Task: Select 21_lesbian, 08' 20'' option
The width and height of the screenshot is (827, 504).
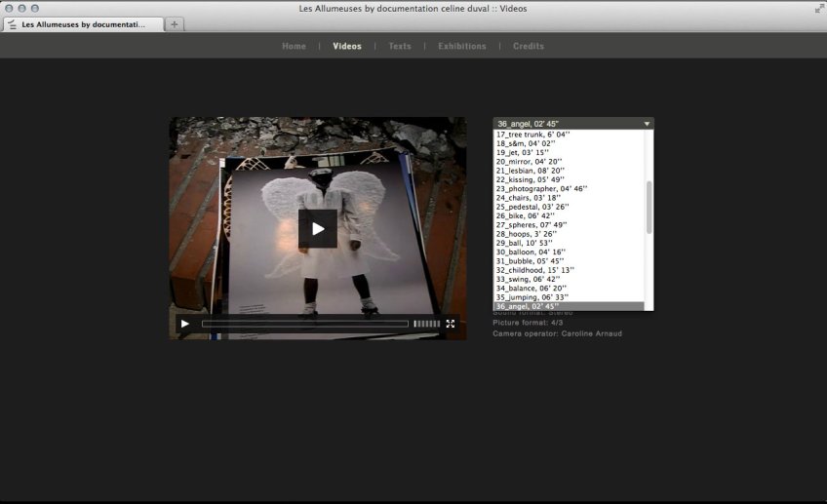Action: [569, 171]
